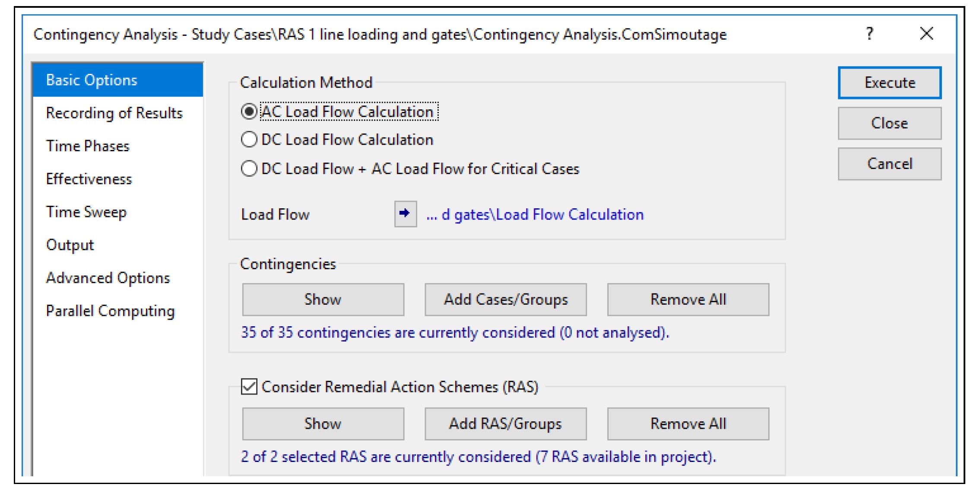Select AC Load Flow Calculation radio button
This screenshot has height=497, width=980.
[249, 112]
